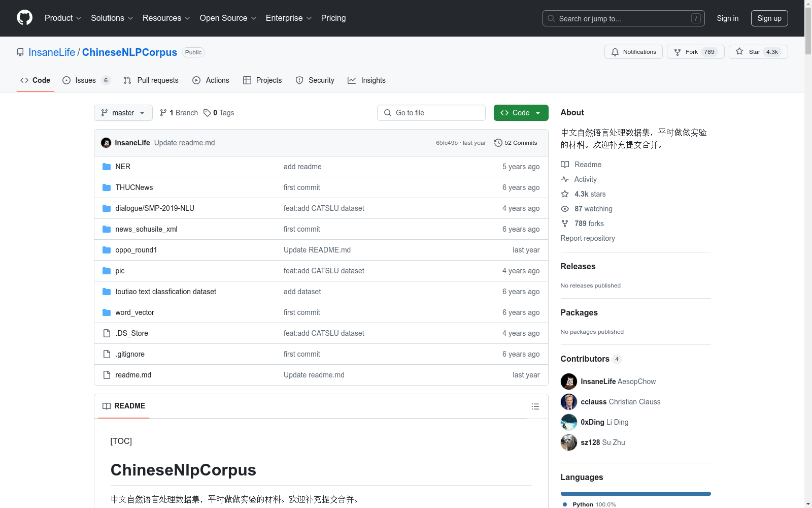Click the GitHub logo icon
Viewport: 812px width, 508px height.
point(24,18)
